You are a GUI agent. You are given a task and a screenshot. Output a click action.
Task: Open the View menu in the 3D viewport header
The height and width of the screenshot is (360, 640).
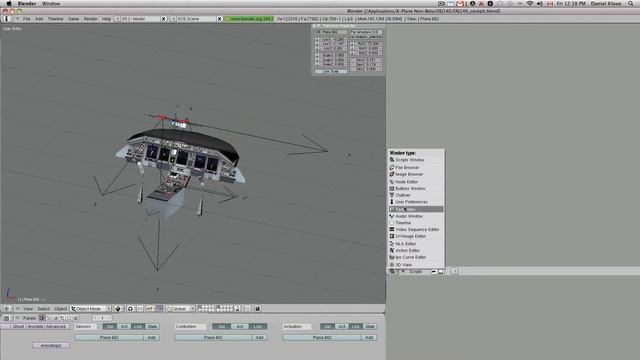tap(28, 309)
